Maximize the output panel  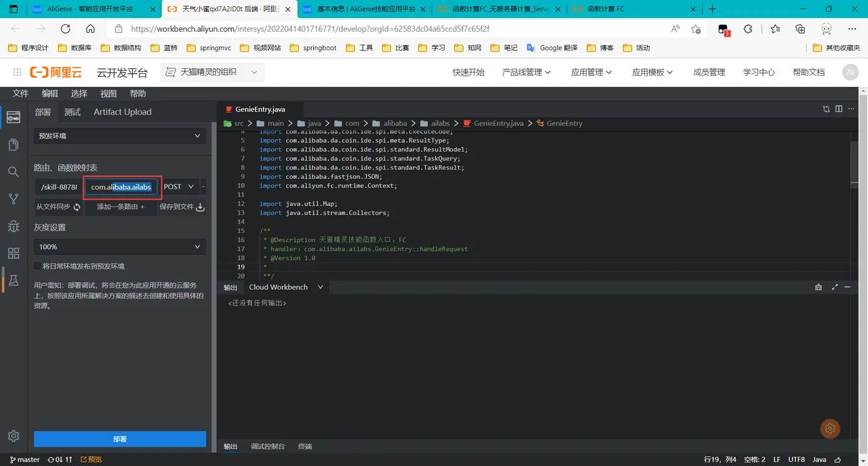tap(835, 287)
